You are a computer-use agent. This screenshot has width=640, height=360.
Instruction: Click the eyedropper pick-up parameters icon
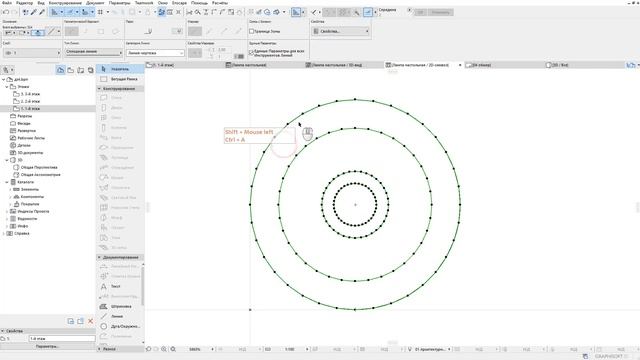click(34, 12)
